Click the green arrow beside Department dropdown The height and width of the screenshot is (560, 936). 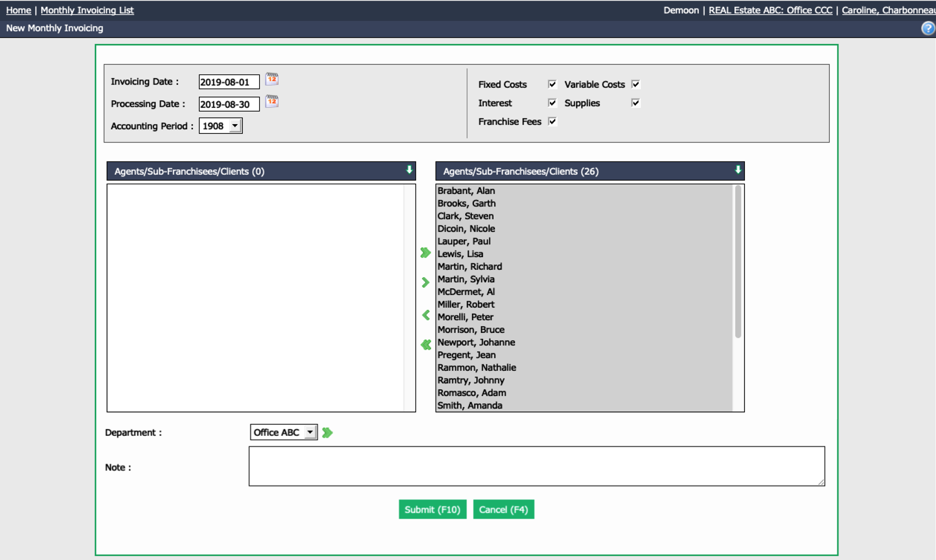(328, 433)
